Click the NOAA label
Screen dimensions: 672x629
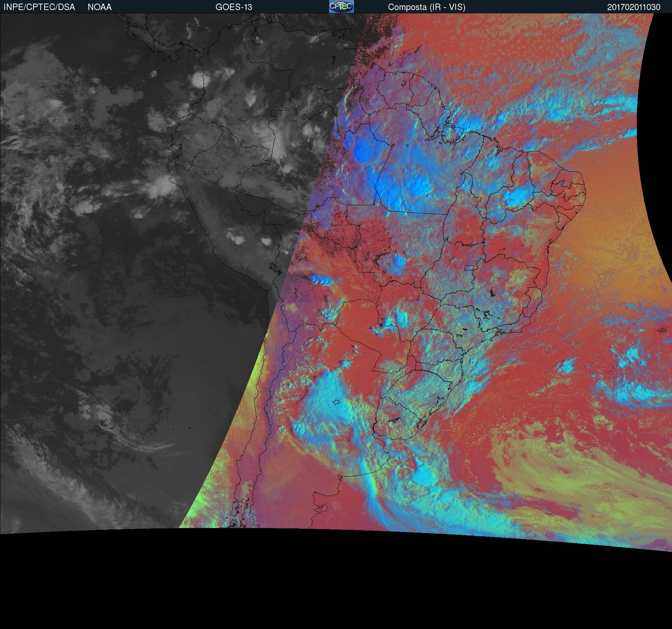(x=100, y=7)
